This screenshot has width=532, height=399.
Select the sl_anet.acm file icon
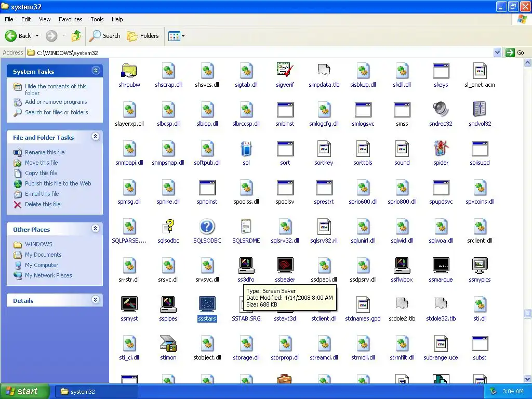[480, 71]
